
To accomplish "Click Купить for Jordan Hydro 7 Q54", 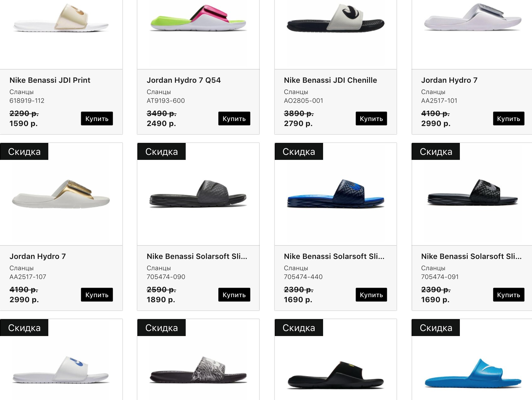I will tap(234, 118).
